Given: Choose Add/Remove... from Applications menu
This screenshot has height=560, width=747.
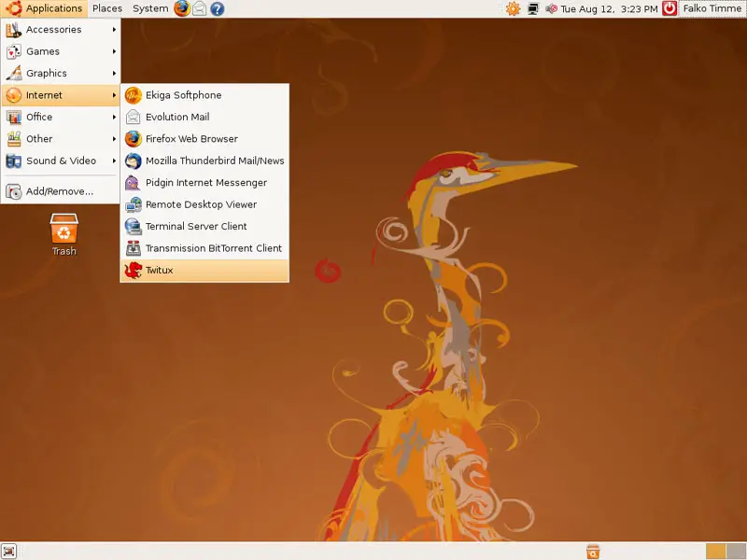Looking at the screenshot, I should tap(61, 191).
